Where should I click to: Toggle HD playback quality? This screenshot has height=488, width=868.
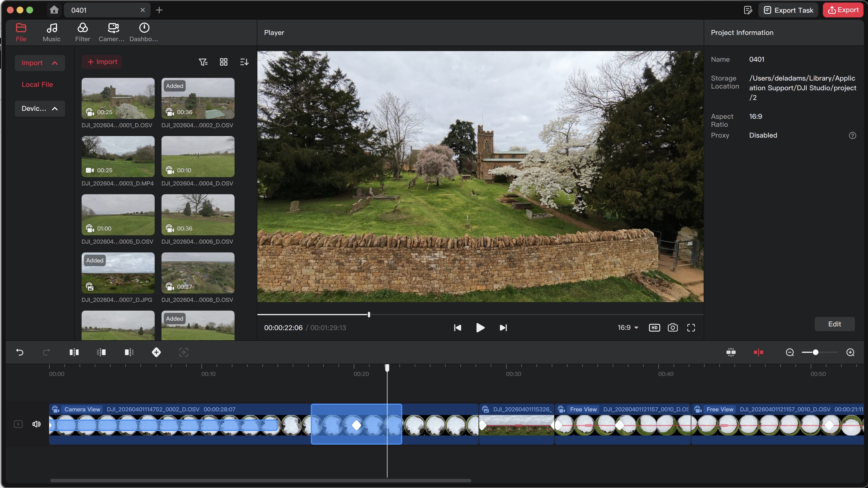click(654, 328)
